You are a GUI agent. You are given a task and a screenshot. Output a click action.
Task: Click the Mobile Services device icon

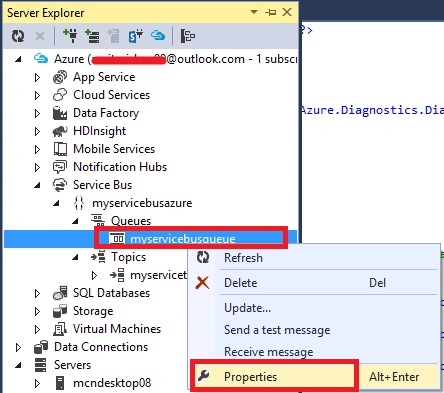coord(60,149)
